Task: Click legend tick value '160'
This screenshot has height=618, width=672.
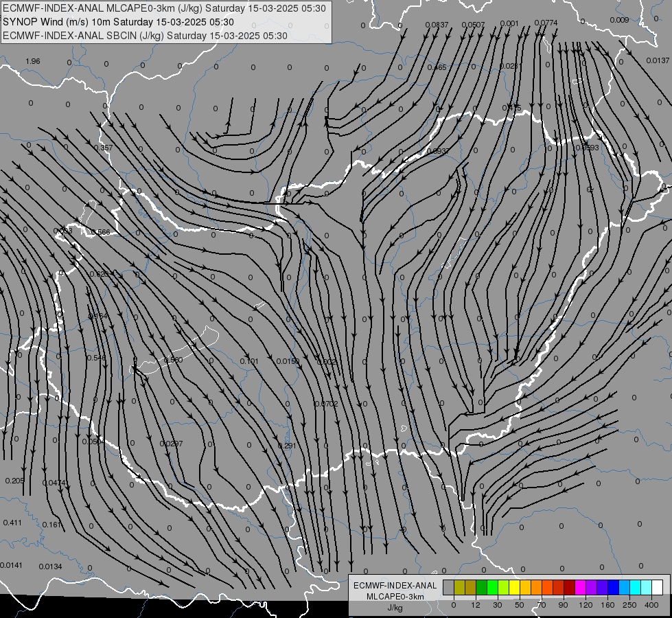Action: pos(607,605)
